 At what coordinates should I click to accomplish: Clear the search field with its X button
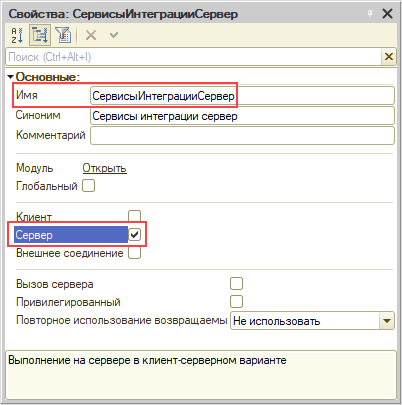389,57
